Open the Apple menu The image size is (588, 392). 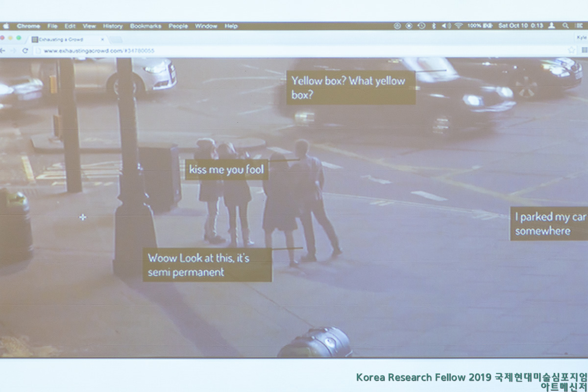6,26
